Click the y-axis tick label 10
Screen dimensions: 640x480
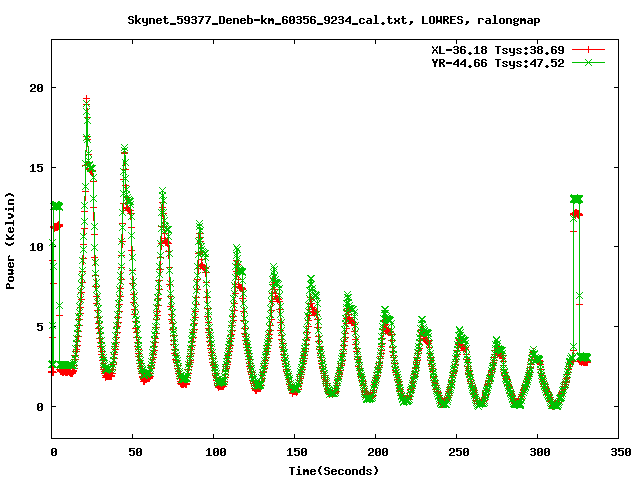pos(36,247)
